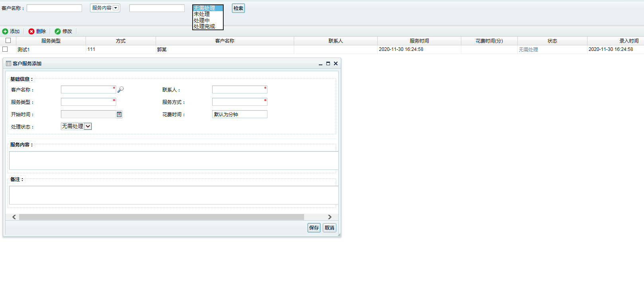This screenshot has width=644, height=292.
Task: Select 无需处理 in status list
Action: click(x=207, y=8)
